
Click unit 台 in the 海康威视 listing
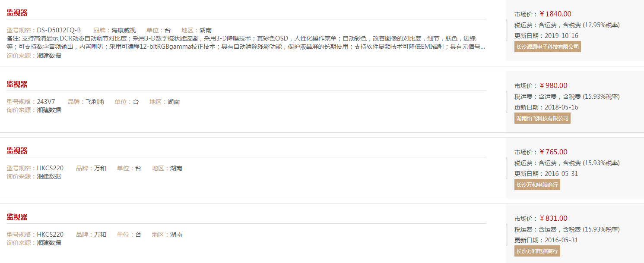[x=168, y=30]
